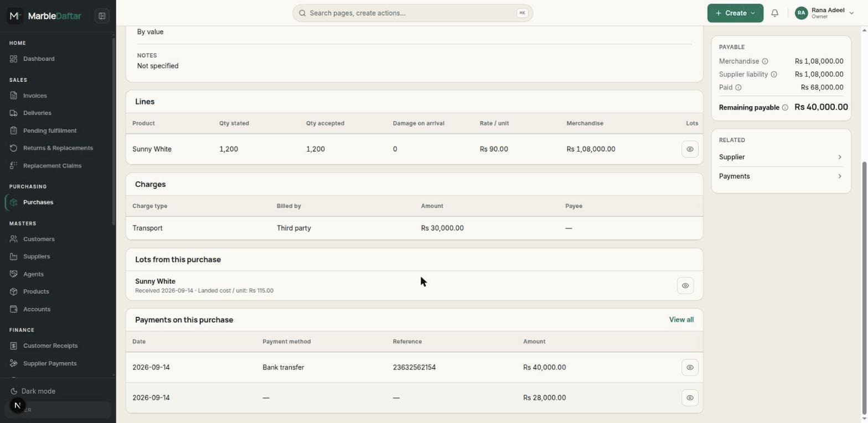Click the Remaining payable Rs 40,000.00 value
This screenshot has width=868, height=423.
(821, 107)
